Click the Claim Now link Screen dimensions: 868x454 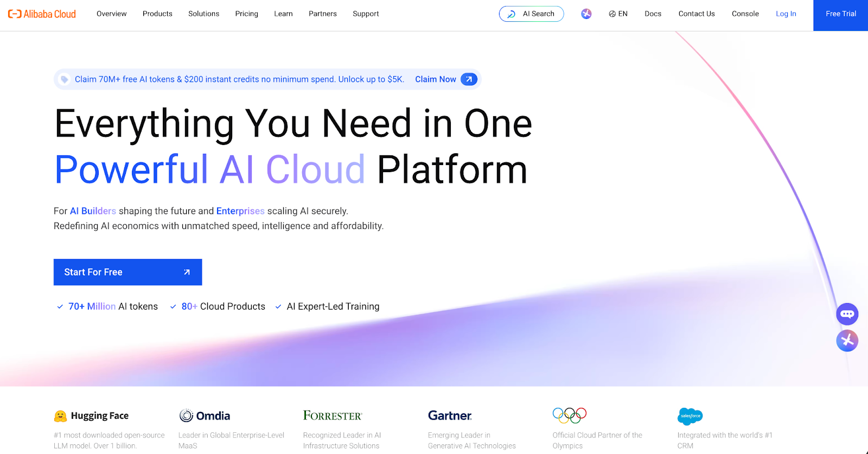[436, 79]
